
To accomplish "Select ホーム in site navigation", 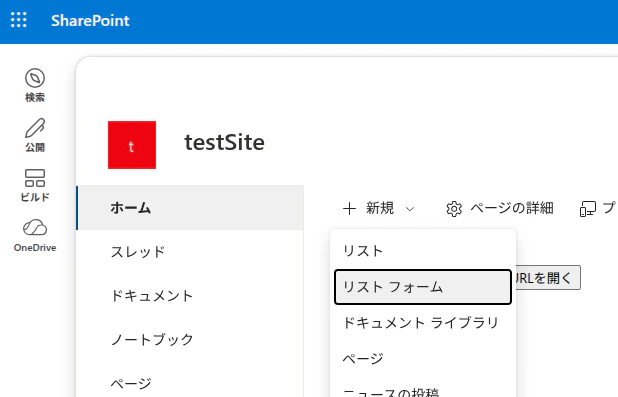I will (190, 208).
